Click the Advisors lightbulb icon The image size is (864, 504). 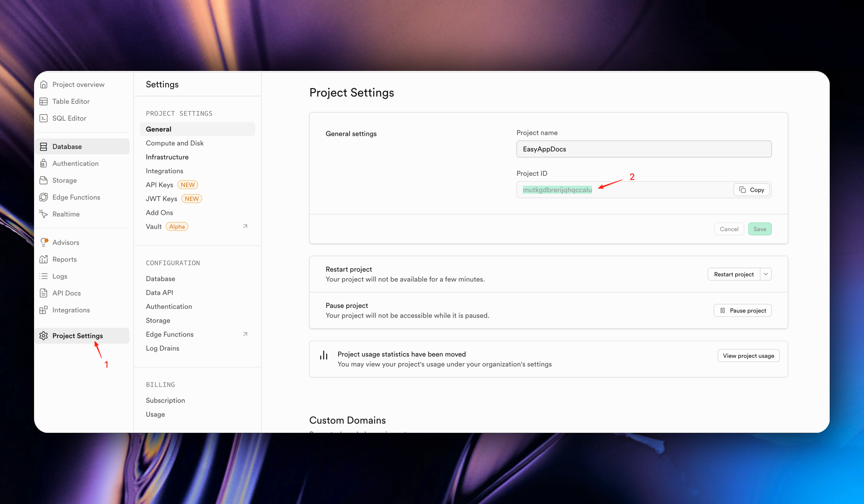(x=44, y=242)
